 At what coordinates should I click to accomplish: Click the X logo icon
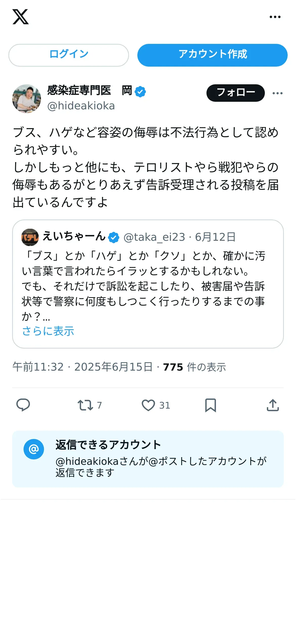click(20, 17)
